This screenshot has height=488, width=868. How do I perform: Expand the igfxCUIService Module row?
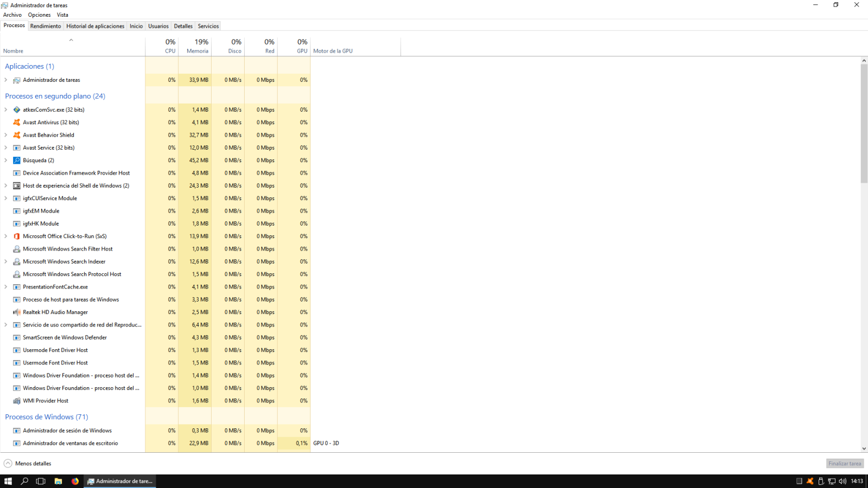point(6,198)
